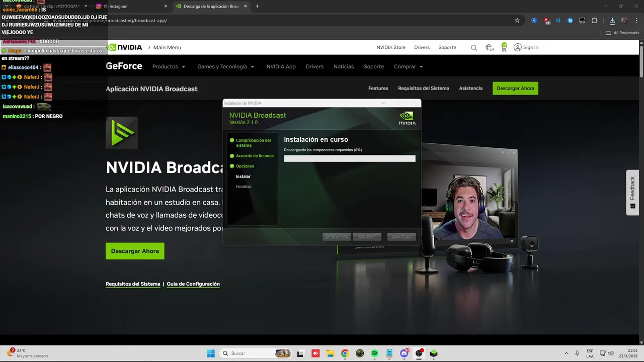The height and width of the screenshot is (362, 644).
Task: Open Soporte in the GeForce menu
Action: click(374, 66)
